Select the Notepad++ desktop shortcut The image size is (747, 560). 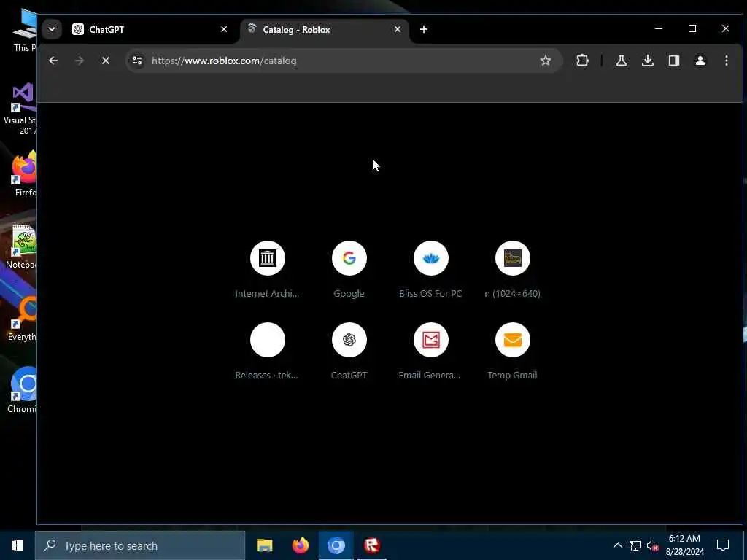pos(20,247)
